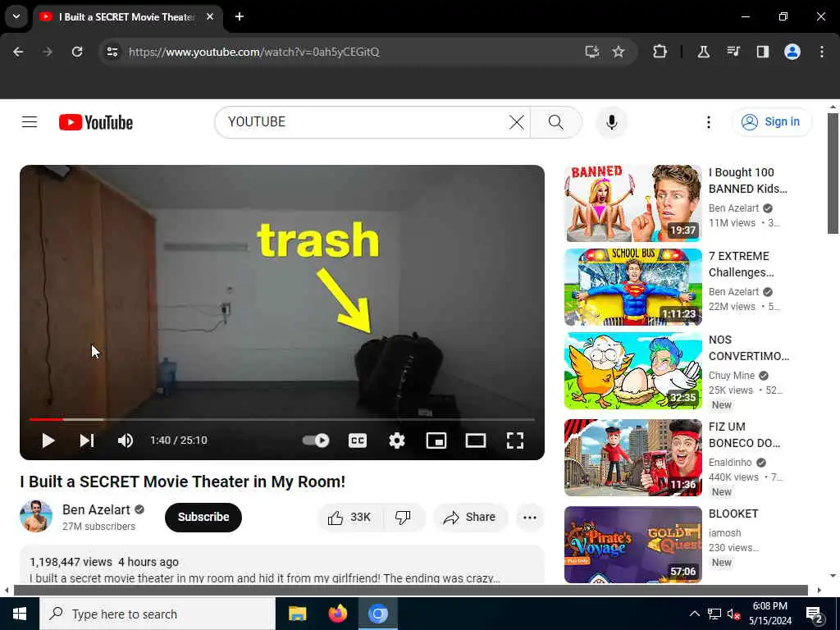Open video settings gear
Screen dimensions: 840x630
click(x=396, y=441)
